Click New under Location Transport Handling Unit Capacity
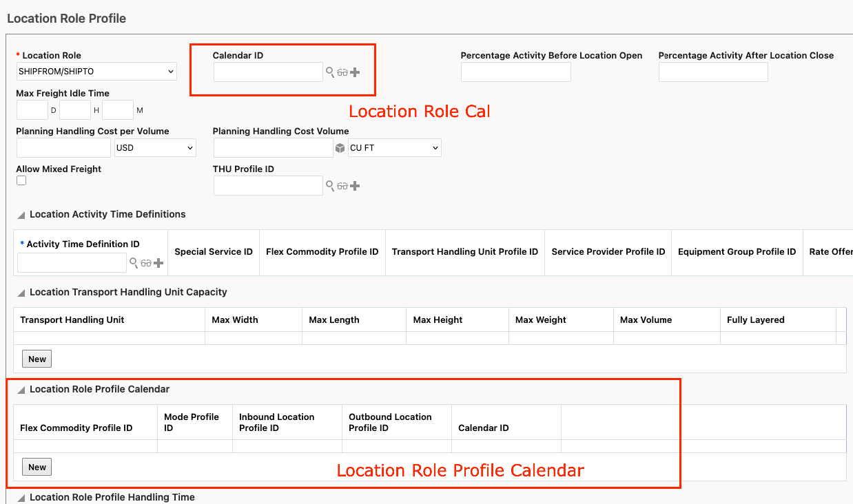The image size is (853, 504). [x=37, y=359]
